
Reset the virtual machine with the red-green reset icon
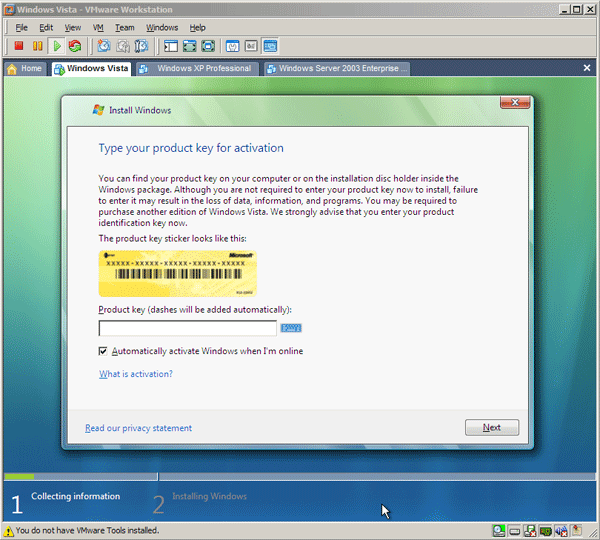point(75,46)
